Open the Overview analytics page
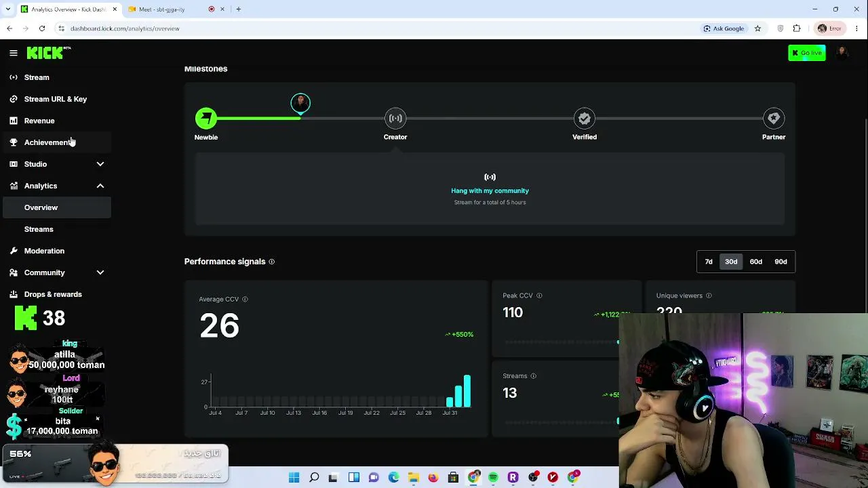Screen dimensions: 868x488 (x=57, y=207)
